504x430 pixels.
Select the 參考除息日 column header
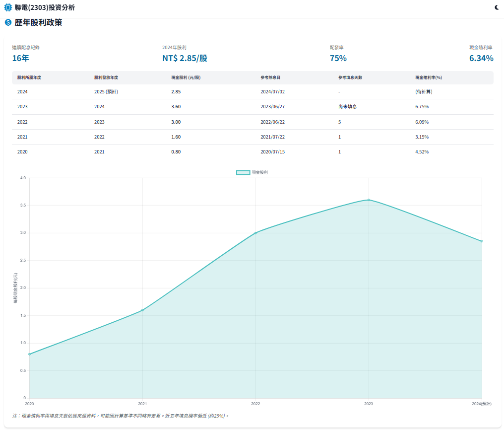click(270, 77)
